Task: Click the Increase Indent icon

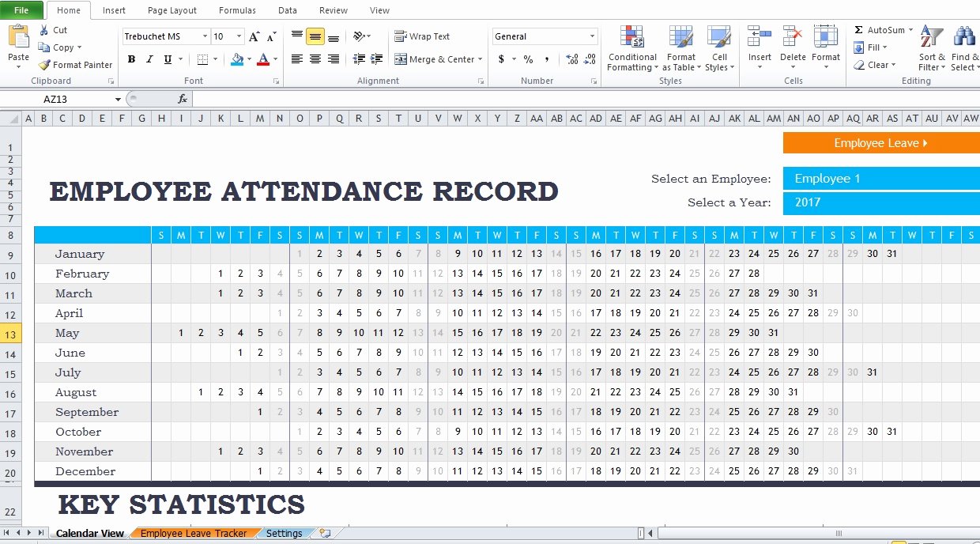Action: 376,59
